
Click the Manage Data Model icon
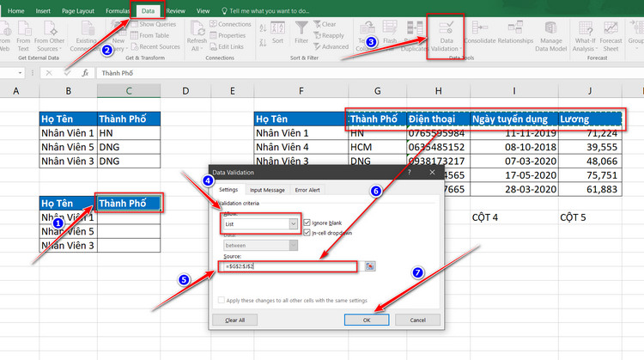[550, 28]
